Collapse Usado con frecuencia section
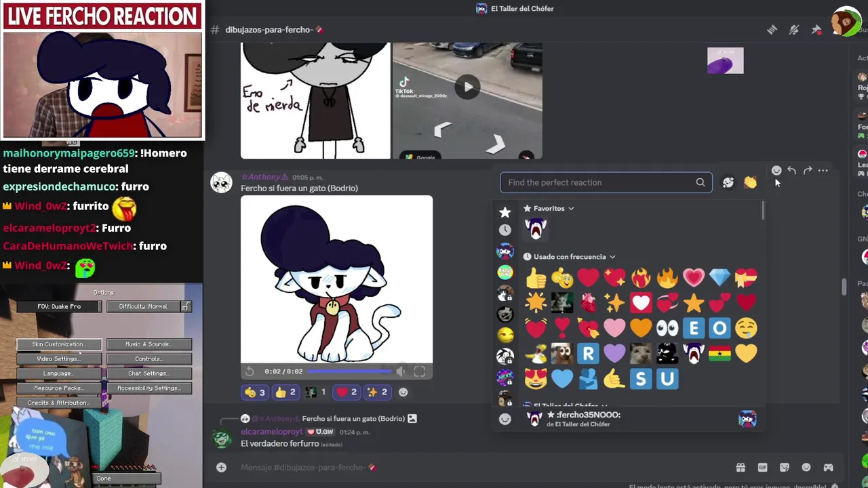 pyautogui.click(x=570, y=257)
